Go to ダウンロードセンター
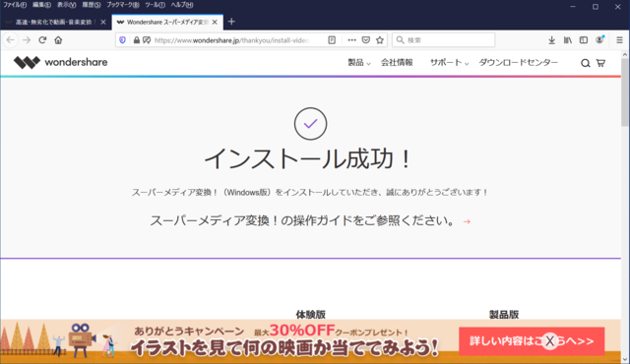This screenshot has width=630, height=364. click(x=519, y=63)
